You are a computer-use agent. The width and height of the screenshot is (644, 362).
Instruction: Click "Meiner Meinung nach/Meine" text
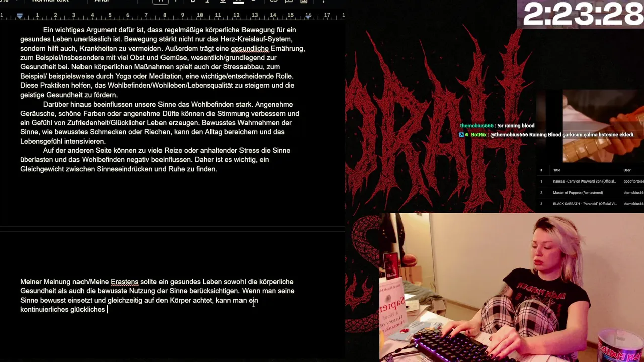pos(64,282)
